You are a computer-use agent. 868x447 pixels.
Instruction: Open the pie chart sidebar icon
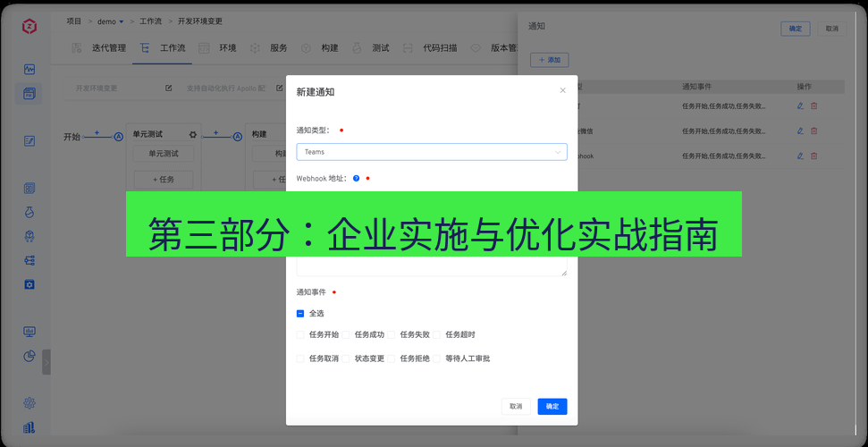click(29, 356)
